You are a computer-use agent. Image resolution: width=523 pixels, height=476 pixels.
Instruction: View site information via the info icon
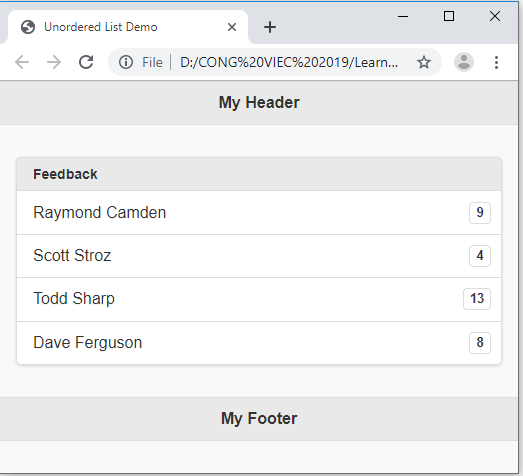[x=126, y=62]
